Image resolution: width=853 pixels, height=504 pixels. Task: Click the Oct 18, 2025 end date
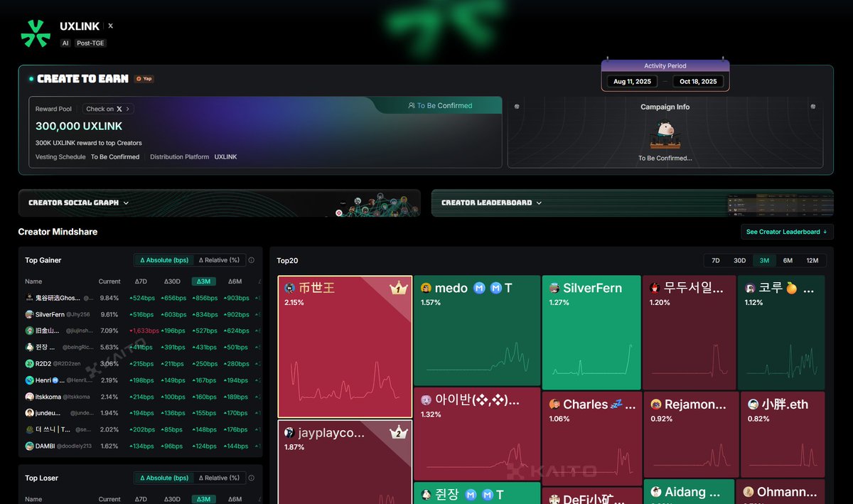click(699, 82)
